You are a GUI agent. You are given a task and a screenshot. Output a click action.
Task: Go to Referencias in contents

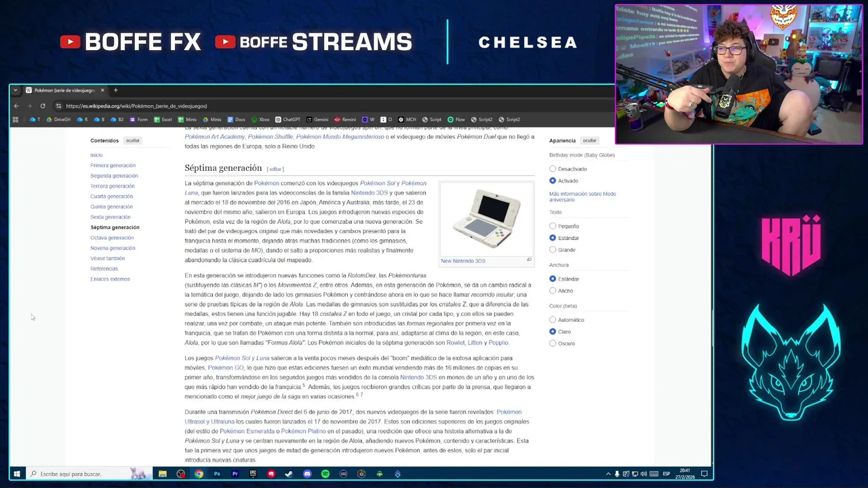[104, 268]
